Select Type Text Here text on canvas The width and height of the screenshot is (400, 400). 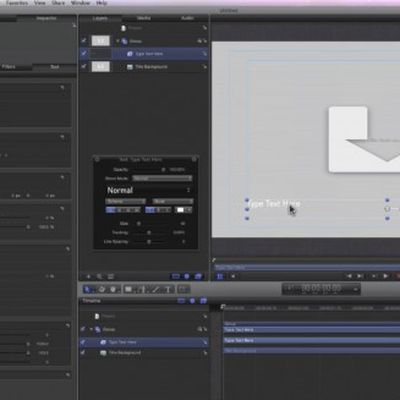274,204
